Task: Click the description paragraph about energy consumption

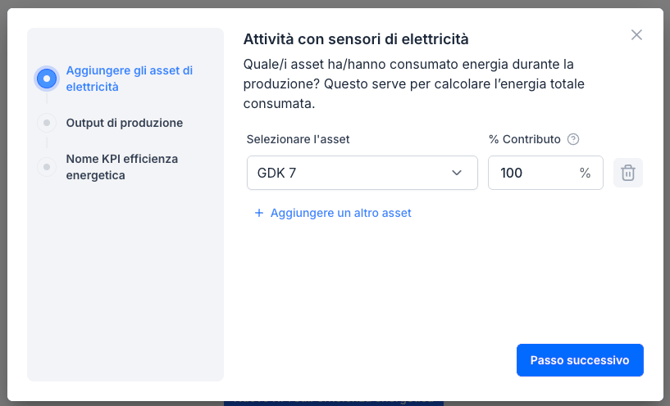Action: click(x=414, y=84)
